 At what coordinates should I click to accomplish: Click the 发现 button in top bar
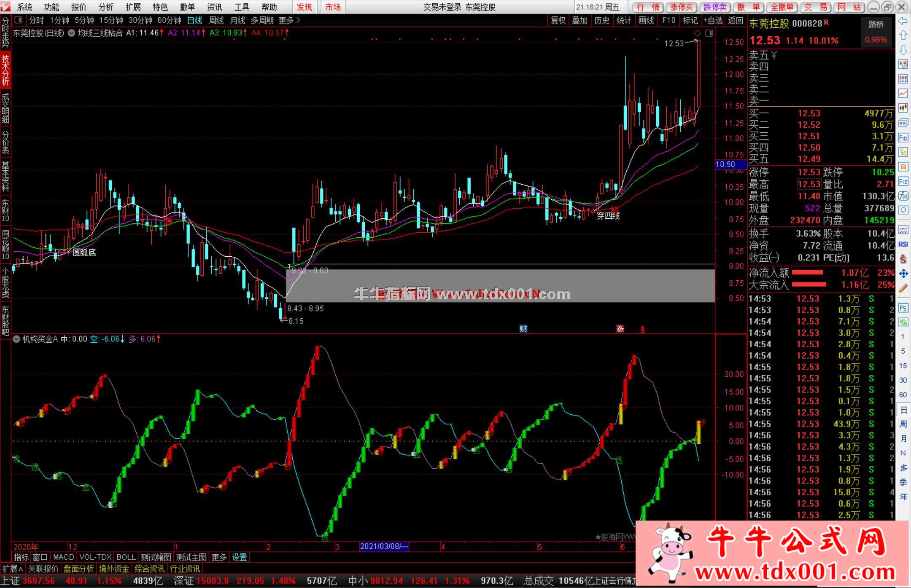pyautogui.click(x=304, y=7)
